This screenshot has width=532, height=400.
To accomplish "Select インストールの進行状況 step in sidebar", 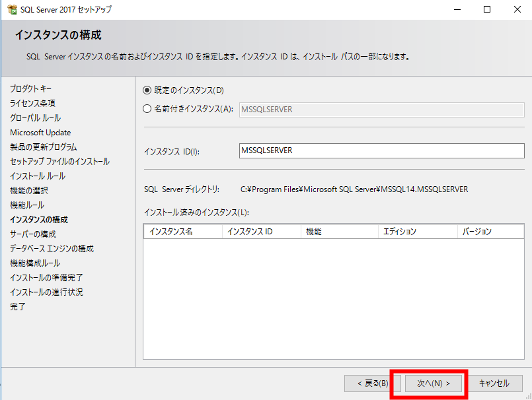I will pyautogui.click(x=46, y=292).
